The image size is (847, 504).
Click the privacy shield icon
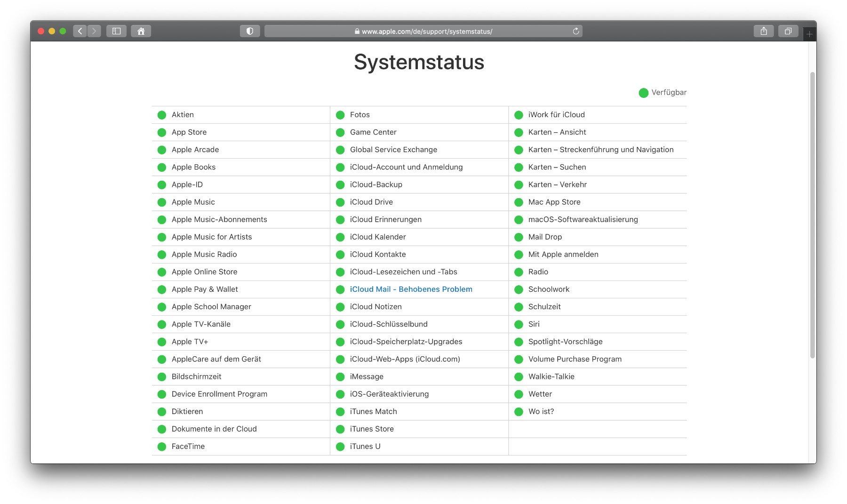250,31
